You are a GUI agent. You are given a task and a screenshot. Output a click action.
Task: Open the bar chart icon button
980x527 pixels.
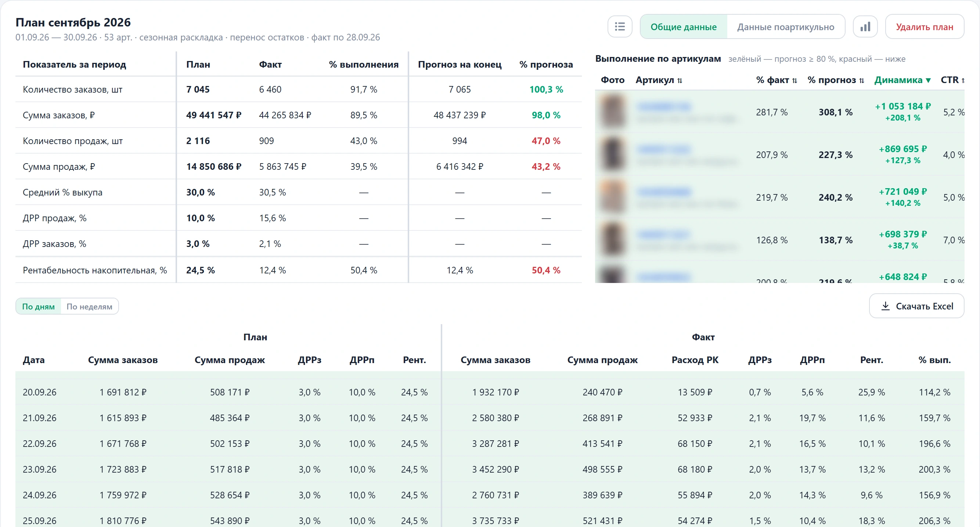pyautogui.click(x=865, y=26)
